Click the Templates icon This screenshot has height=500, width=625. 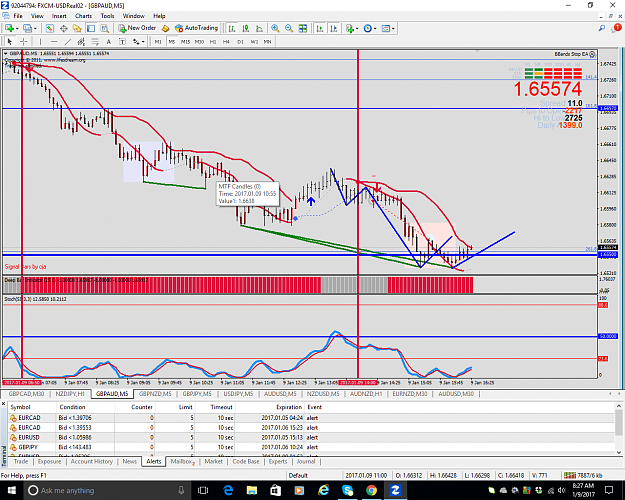point(385,28)
